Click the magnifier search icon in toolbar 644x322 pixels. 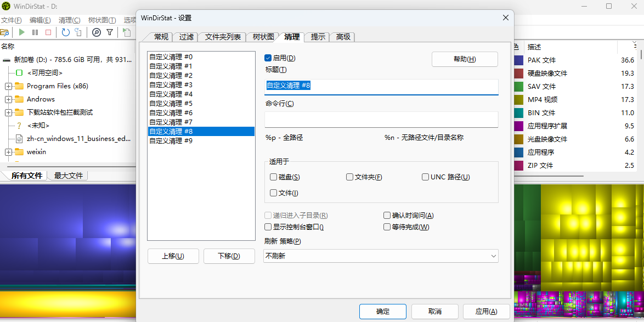click(x=97, y=32)
